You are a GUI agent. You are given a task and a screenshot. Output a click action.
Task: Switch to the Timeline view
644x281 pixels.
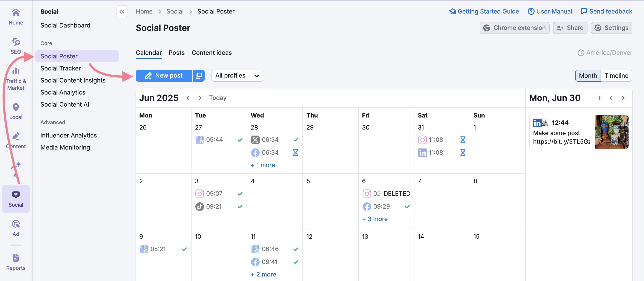616,75
